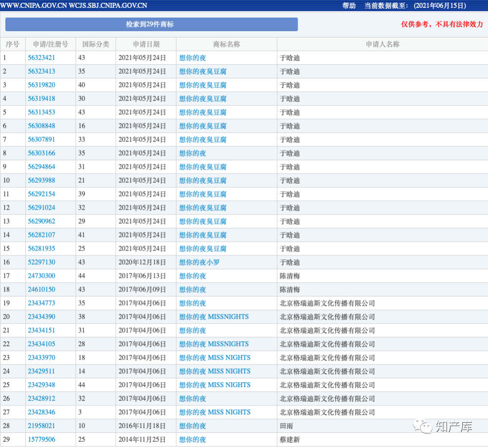
Task: Open registration number 52297130
Action: point(41,262)
